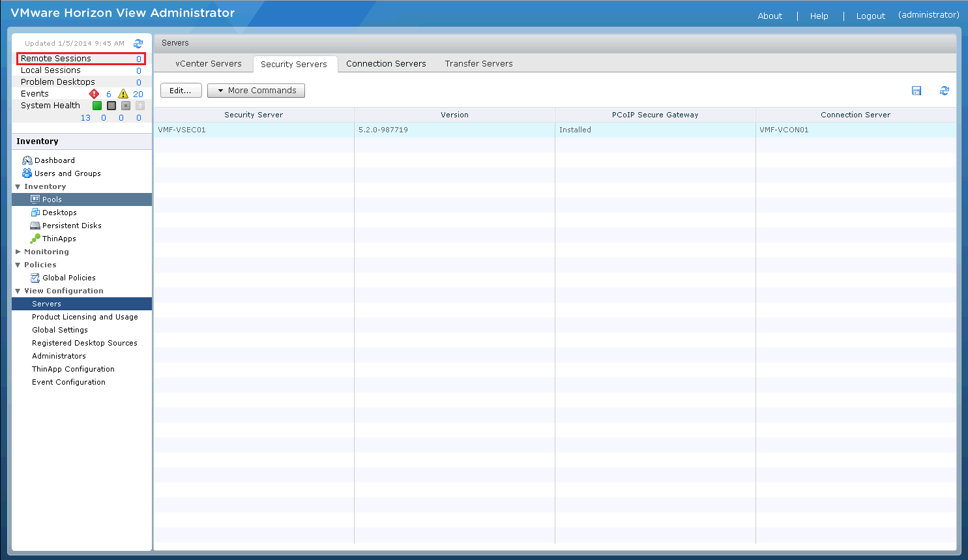The image size is (968, 560).
Task: Click the Edit... button
Action: (x=181, y=91)
